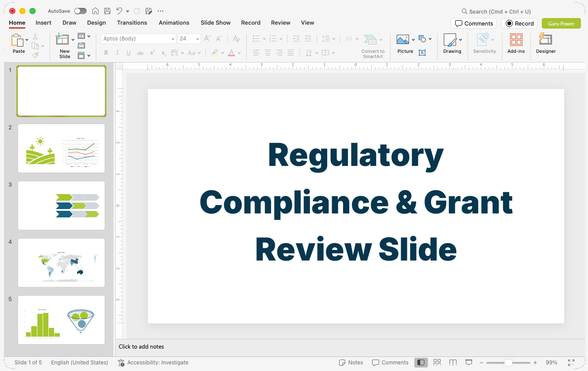Click the Format Painter brush icon
Viewport: 588px width, 371px height.
pos(35,55)
